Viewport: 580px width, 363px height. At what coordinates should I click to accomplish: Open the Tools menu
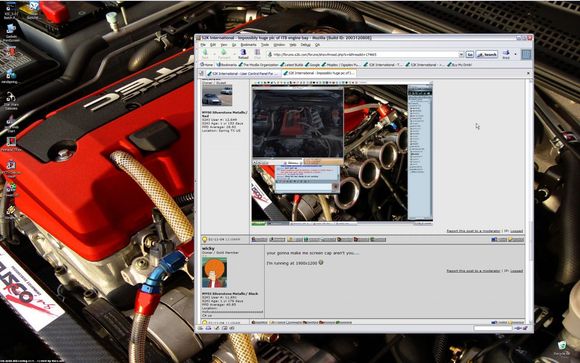[265, 45]
